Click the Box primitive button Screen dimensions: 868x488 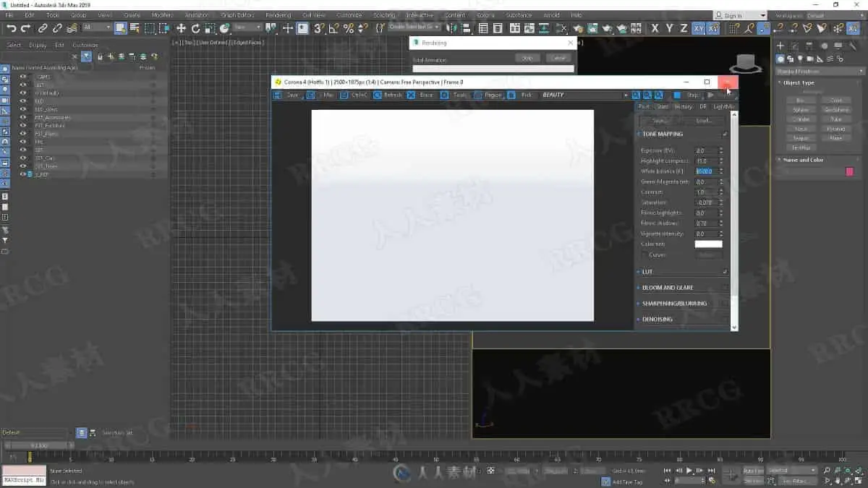801,100
